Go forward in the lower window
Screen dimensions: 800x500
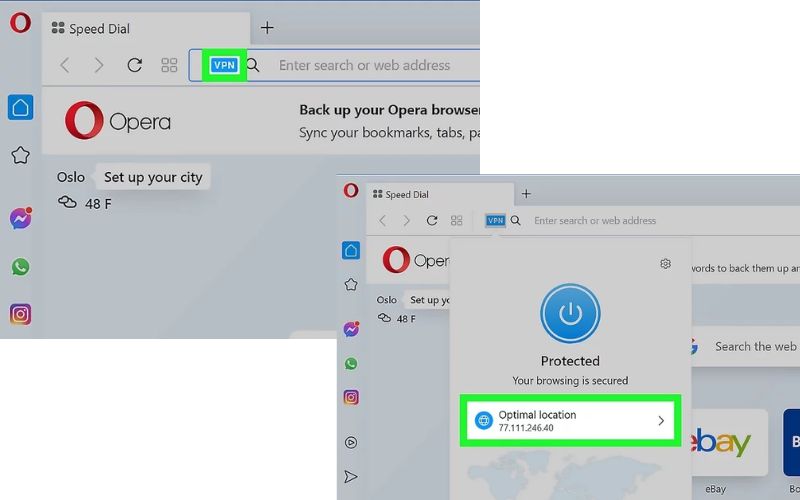tap(407, 220)
